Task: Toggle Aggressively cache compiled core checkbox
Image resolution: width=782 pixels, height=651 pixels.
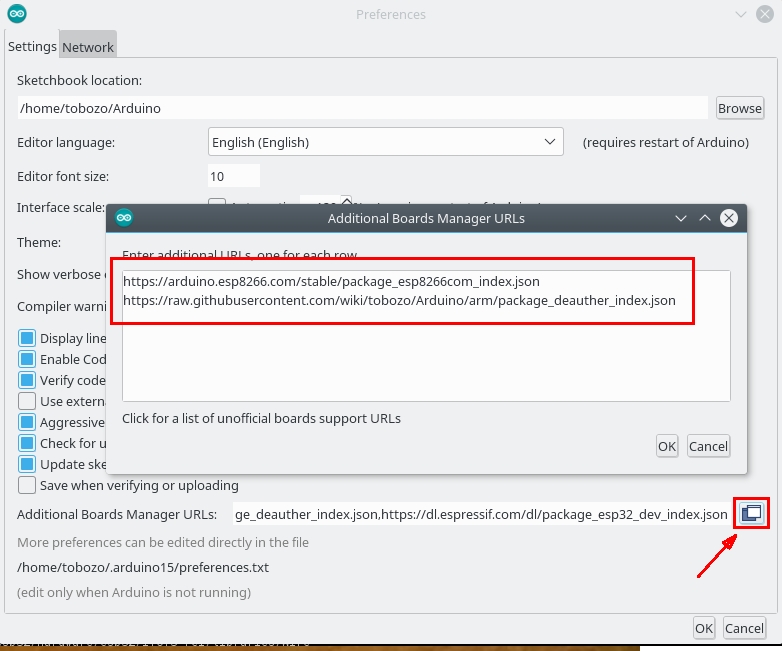Action: pyautogui.click(x=27, y=422)
